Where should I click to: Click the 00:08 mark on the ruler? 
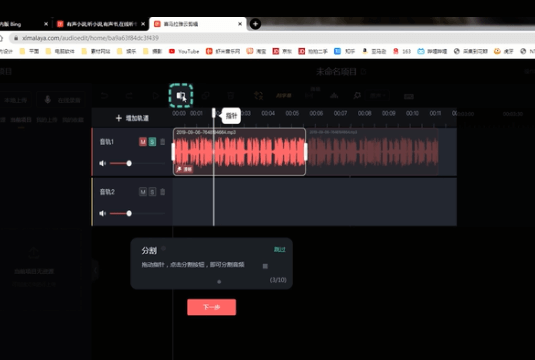coord(364,113)
